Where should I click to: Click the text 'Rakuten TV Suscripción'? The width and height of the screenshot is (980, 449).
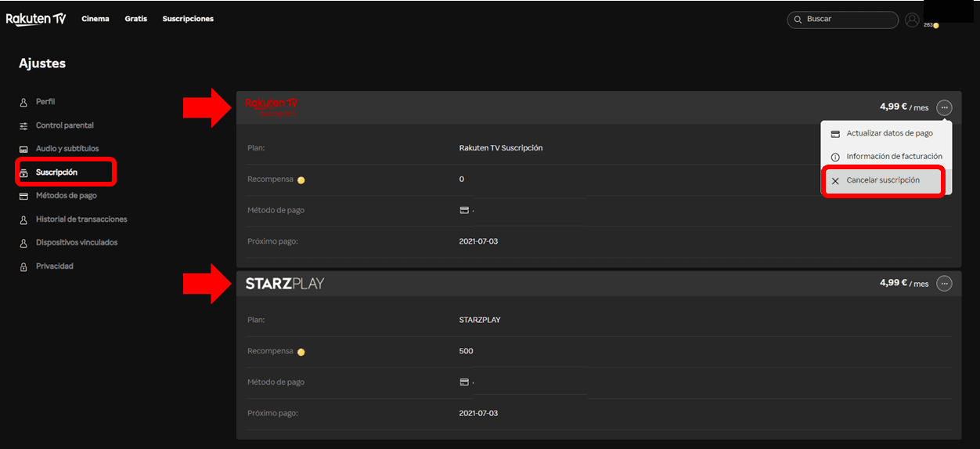(501, 148)
